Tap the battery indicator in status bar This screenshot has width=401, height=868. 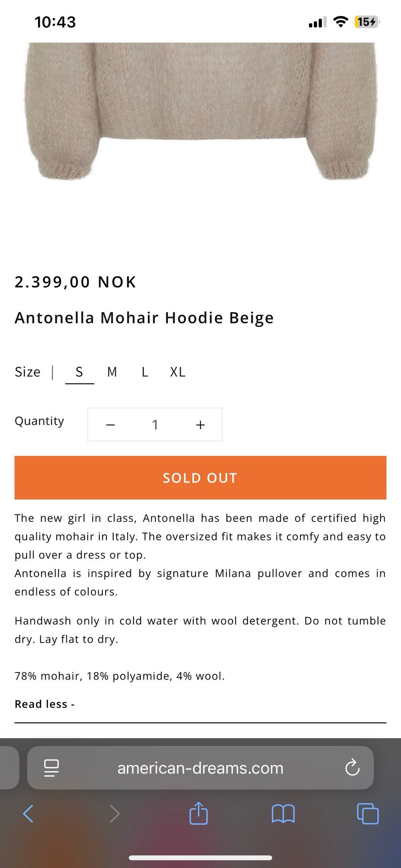tap(366, 22)
